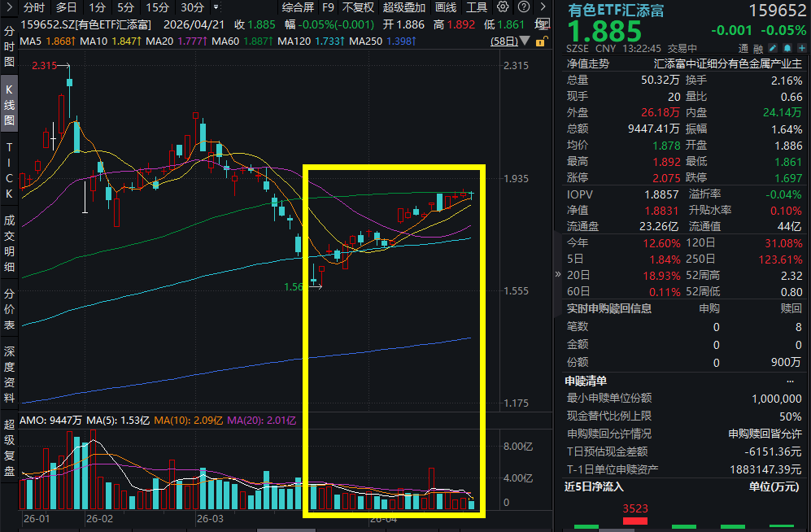Open the 成交明细 sidebar tab
Image resolution: width=811 pixels, height=532 pixels.
[x=10, y=242]
